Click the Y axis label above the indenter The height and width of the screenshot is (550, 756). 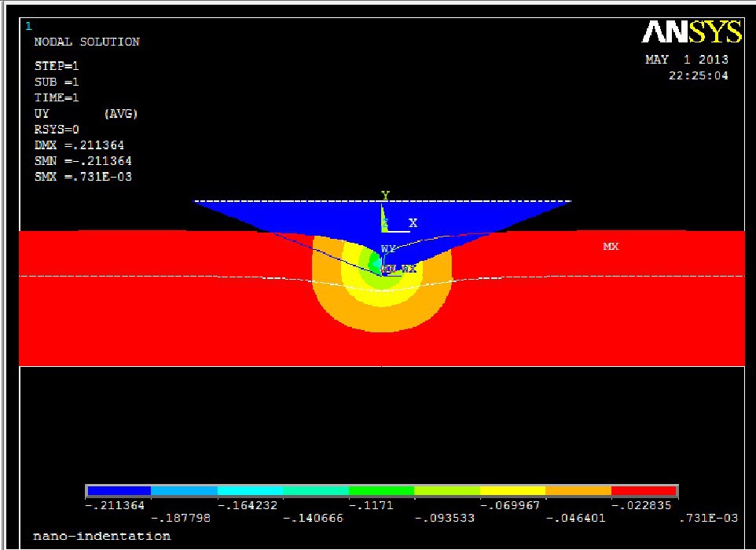click(385, 195)
